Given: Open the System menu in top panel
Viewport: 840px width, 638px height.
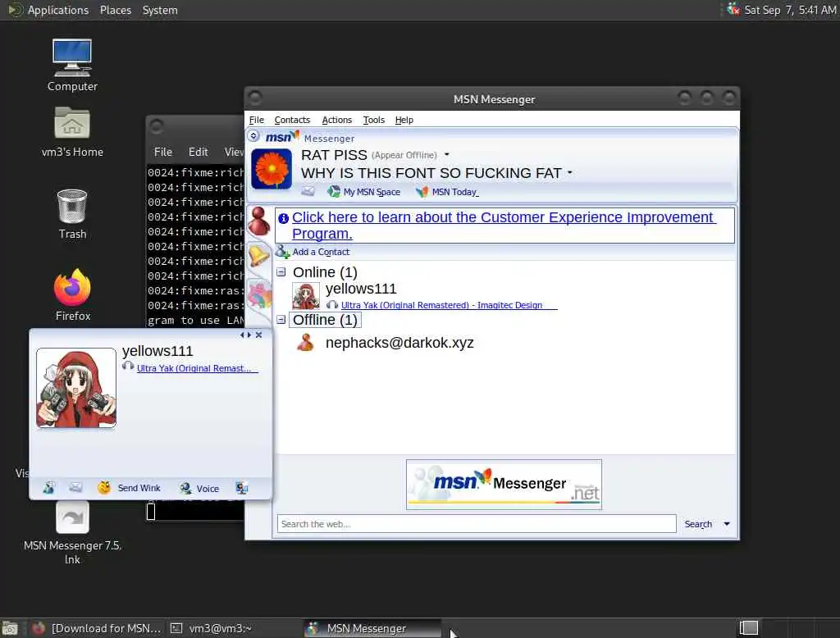Looking at the screenshot, I should point(160,10).
